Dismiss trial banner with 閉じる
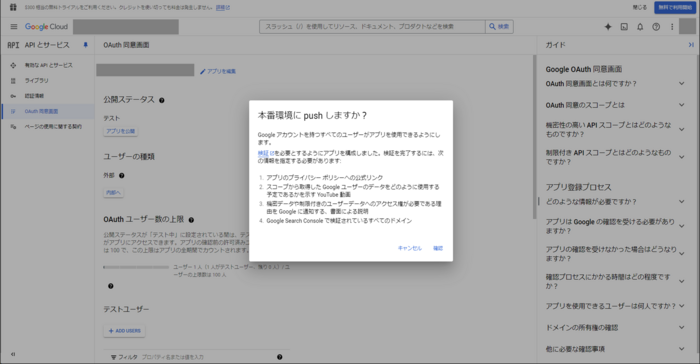Image resolution: width=700 pixels, height=364 pixels. 640,7
